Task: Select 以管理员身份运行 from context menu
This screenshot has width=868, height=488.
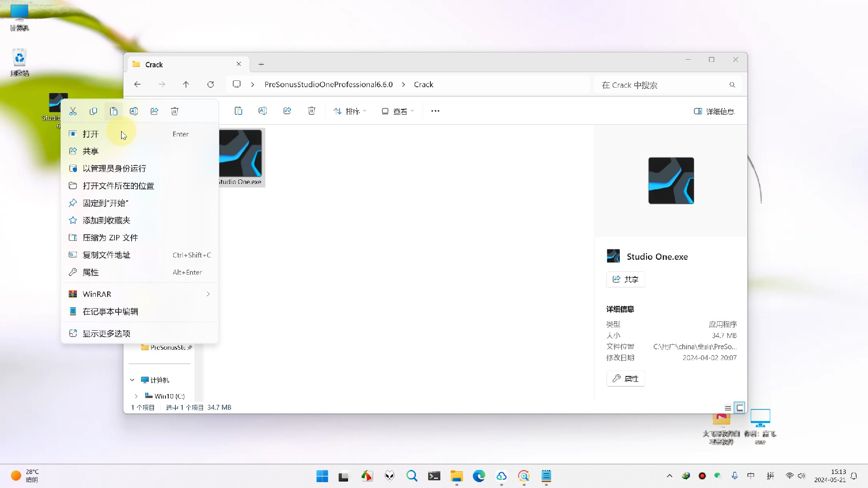Action: tap(114, 168)
